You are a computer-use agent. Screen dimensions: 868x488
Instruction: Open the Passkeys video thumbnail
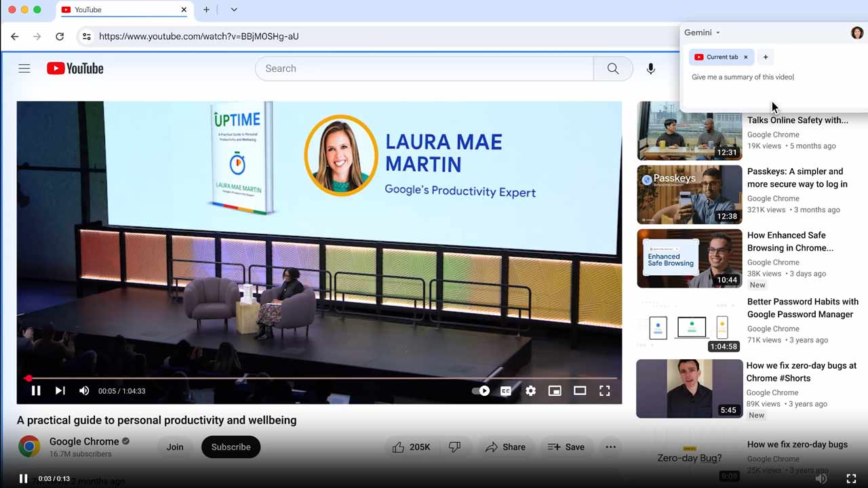pyautogui.click(x=690, y=195)
